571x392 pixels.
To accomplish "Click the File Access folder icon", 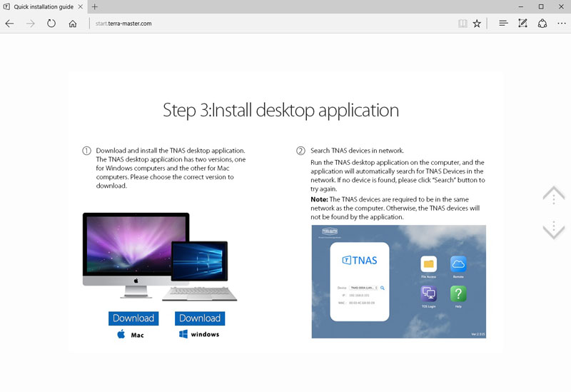I will [429, 264].
